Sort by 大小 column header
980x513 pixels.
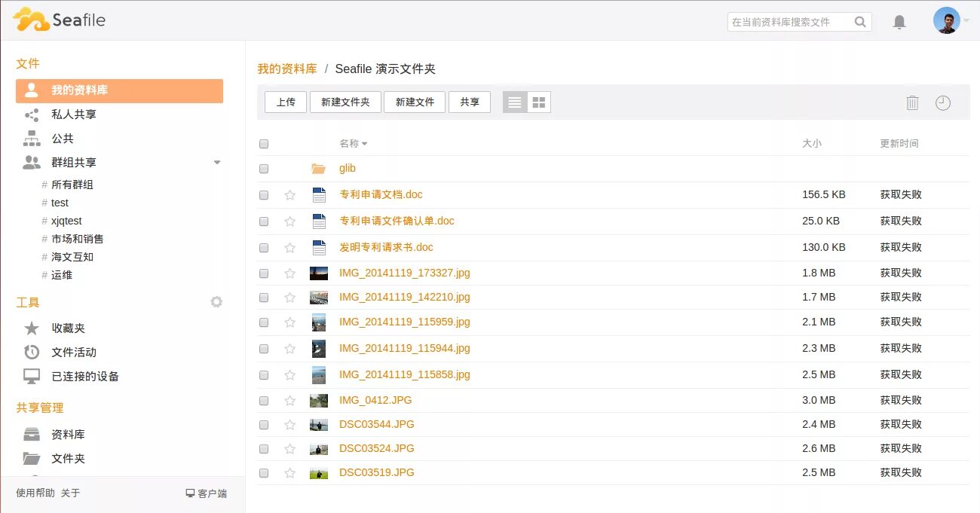click(812, 143)
